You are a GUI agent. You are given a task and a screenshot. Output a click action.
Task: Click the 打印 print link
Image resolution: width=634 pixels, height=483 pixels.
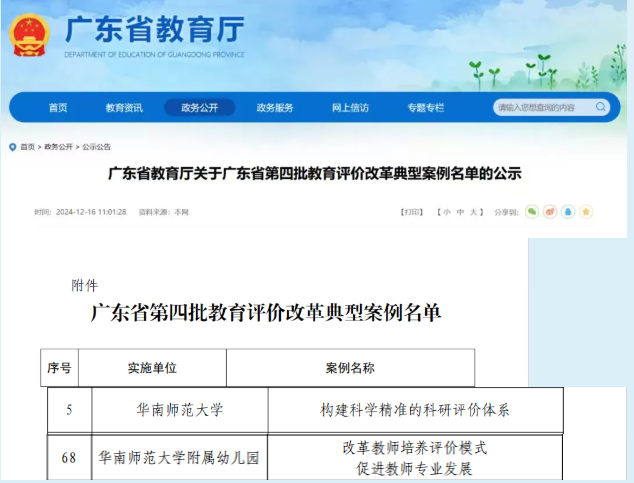pos(411,212)
